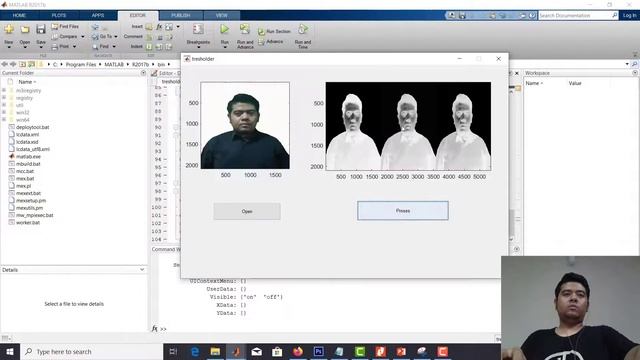Click Run Section in ribbon
640x360 pixels.
[274, 31]
